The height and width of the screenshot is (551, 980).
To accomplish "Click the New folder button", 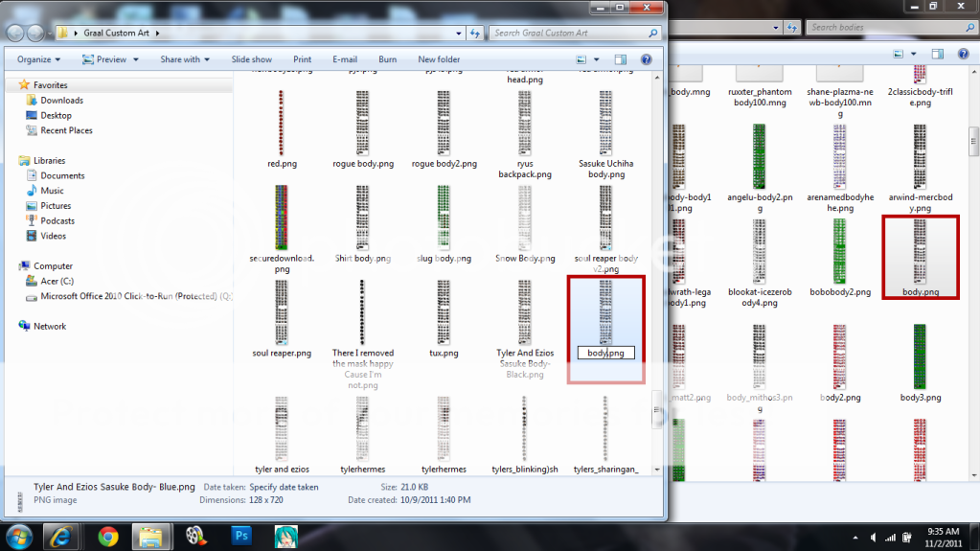I will 439,59.
